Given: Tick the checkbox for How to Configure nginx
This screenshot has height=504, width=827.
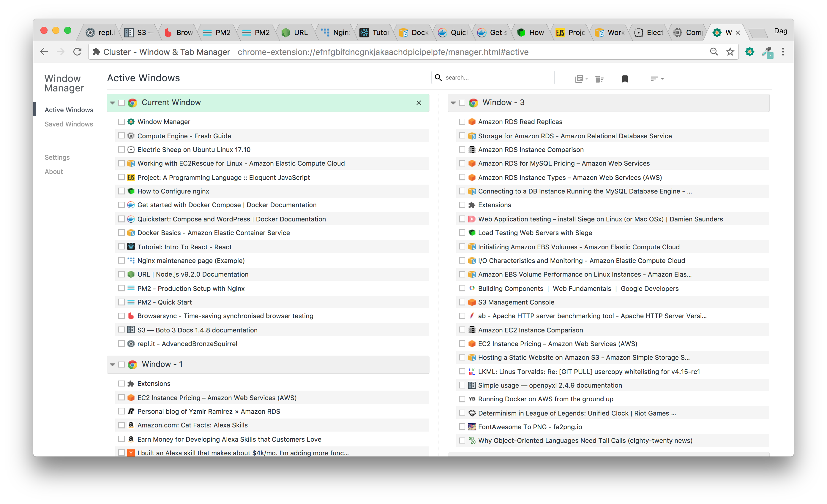Looking at the screenshot, I should coord(121,191).
